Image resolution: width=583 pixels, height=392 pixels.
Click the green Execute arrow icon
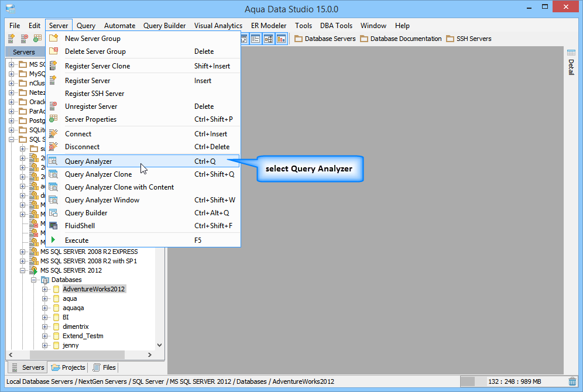pyautogui.click(x=53, y=240)
